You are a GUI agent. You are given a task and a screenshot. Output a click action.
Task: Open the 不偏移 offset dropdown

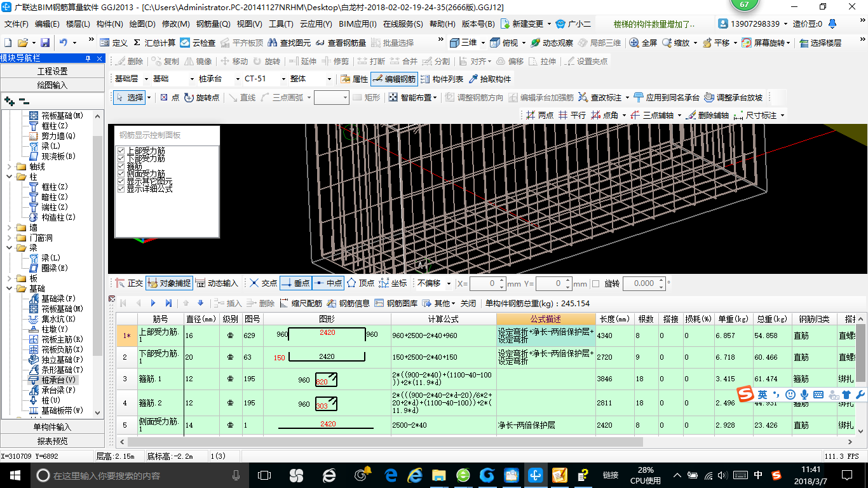(x=449, y=283)
